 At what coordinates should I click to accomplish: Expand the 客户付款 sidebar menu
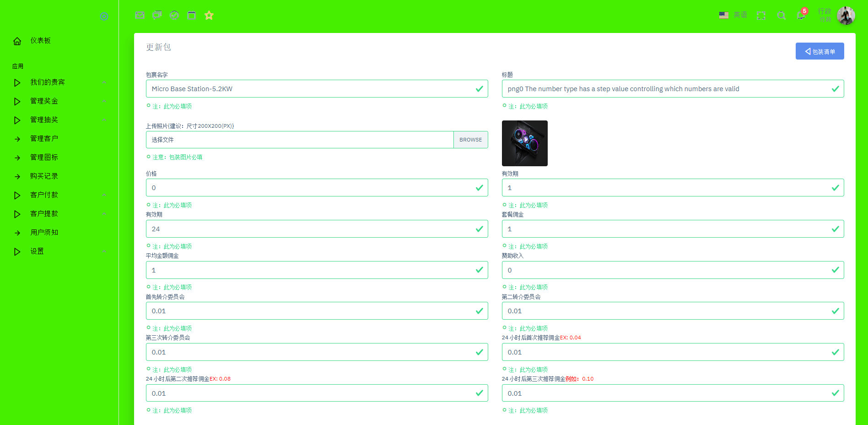tap(59, 195)
